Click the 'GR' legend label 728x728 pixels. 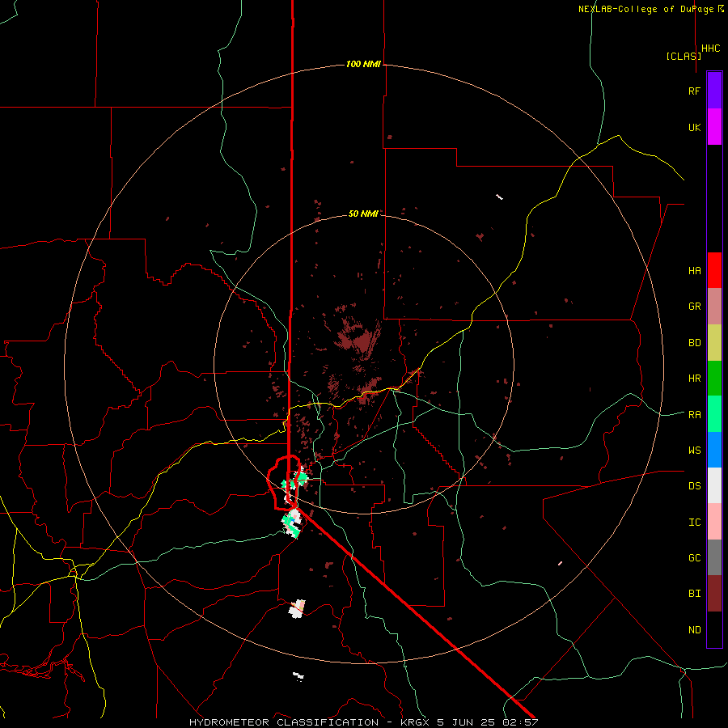694,307
